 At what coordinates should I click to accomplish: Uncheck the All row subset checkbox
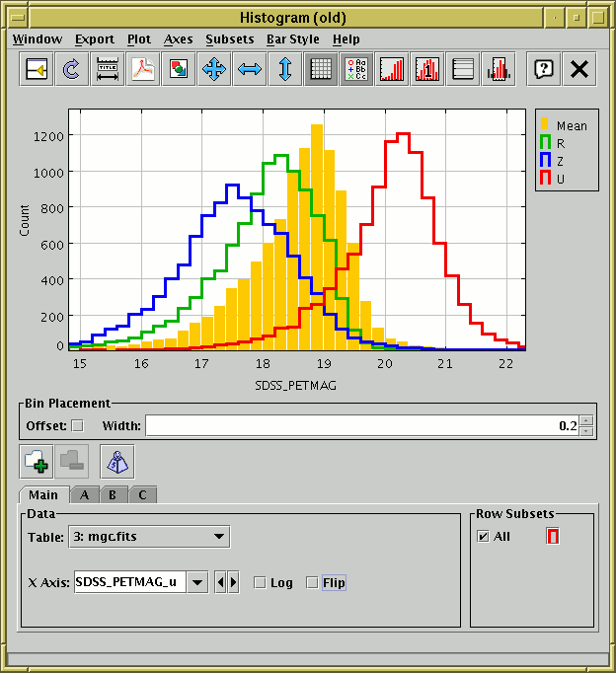[483, 536]
